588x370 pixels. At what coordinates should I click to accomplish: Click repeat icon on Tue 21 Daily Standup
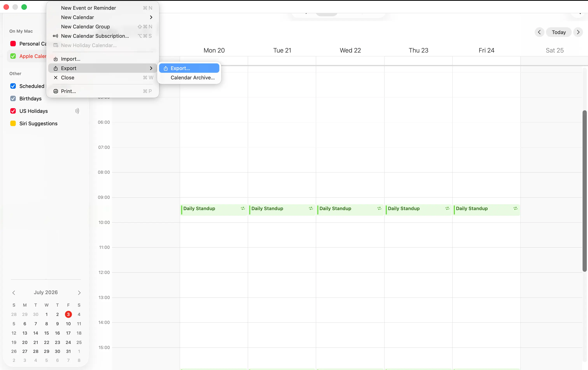click(x=311, y=208)
